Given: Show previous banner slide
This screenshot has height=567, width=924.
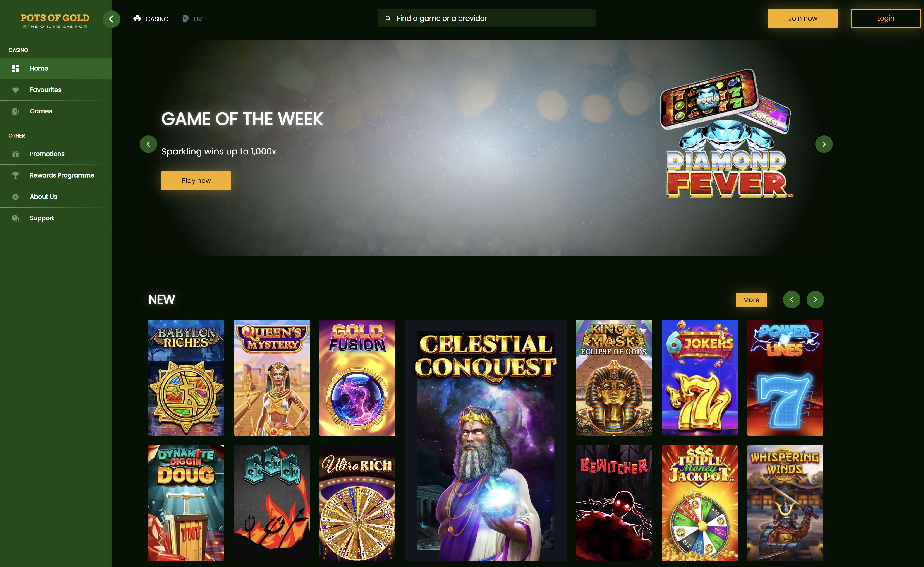Looking at the screenshot, I should tap(148, 144).
